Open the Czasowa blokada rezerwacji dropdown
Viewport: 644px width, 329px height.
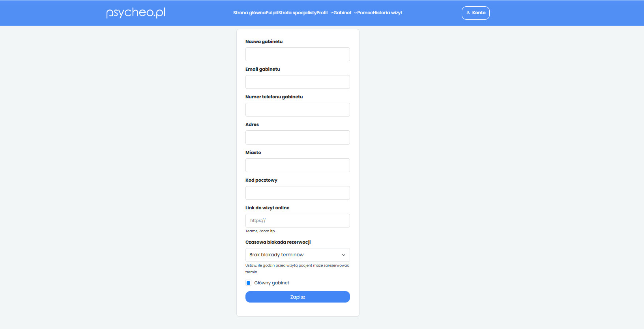[298, 255]
